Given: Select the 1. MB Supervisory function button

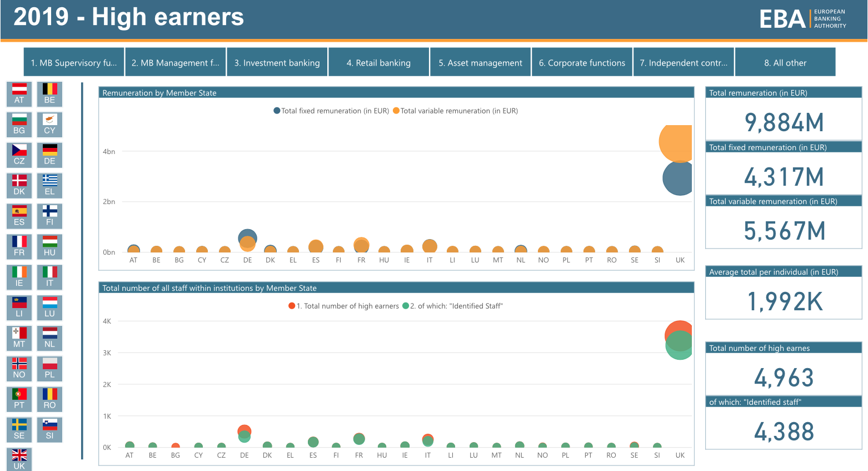Looking at the screenshot, I should [x=74, y=62].
